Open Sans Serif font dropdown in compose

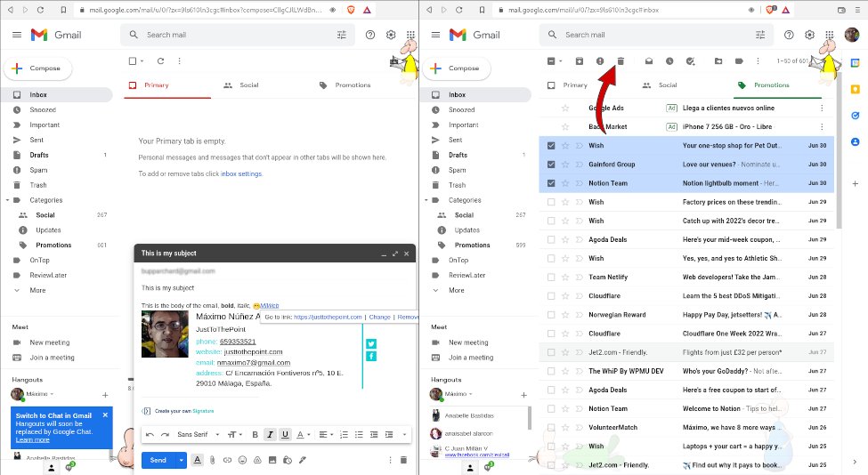199,435
